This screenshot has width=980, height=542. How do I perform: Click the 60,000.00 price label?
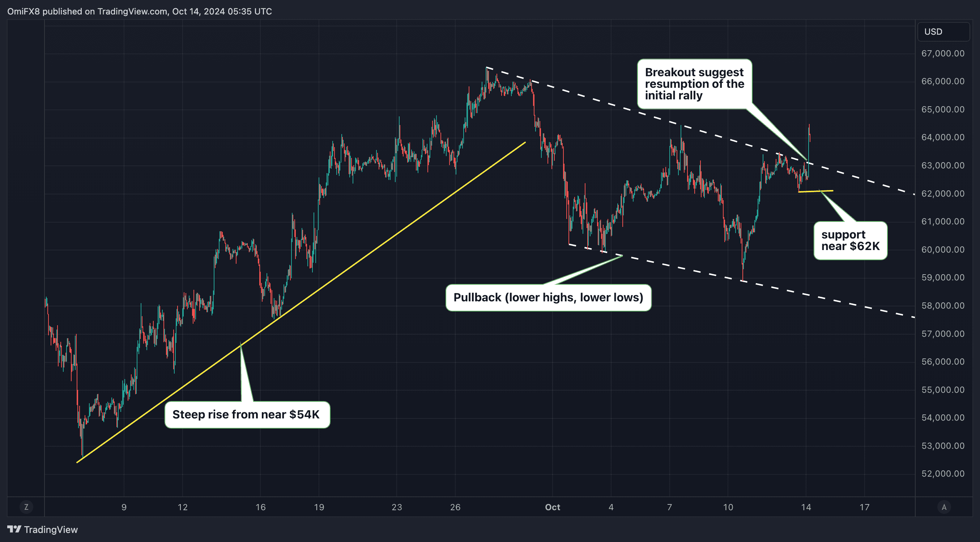point(943,250)
